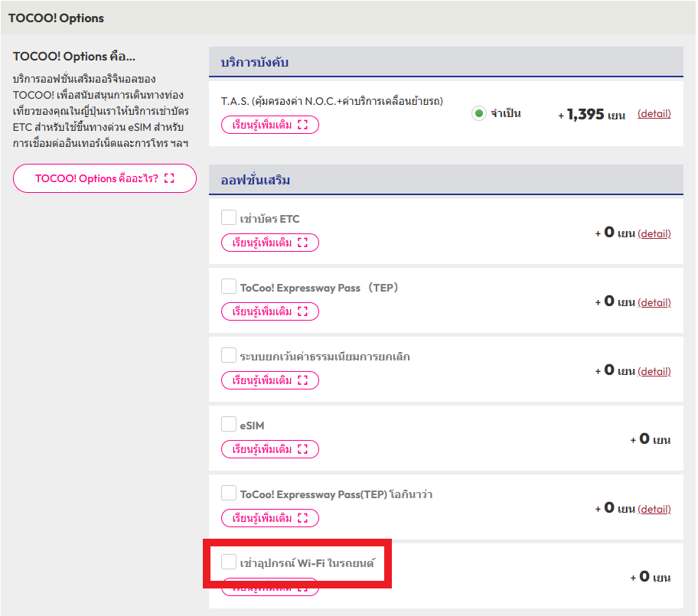
Task: Open (detail) for ระบบยกเว้นค่าธรรมเนียมการยกเลิก
Action: (x=654, y=371)
